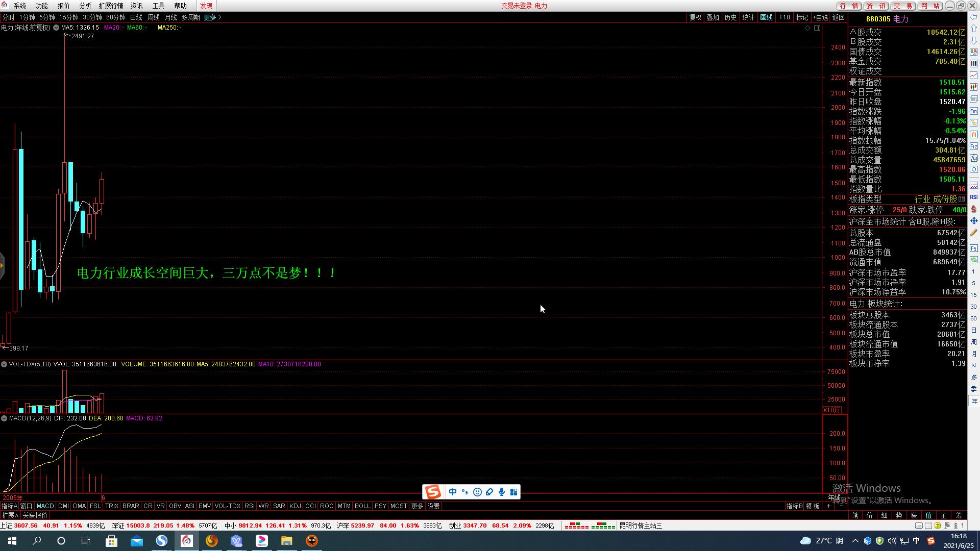
Task: Expand the chart title dropdown next to 电力(年线,前复权)
Action: click(56, 28)
